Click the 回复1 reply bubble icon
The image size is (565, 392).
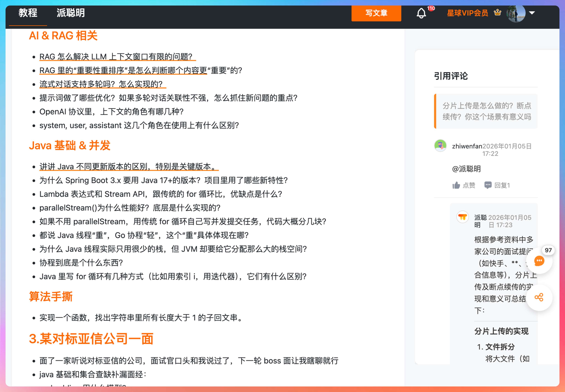point(488,185)
